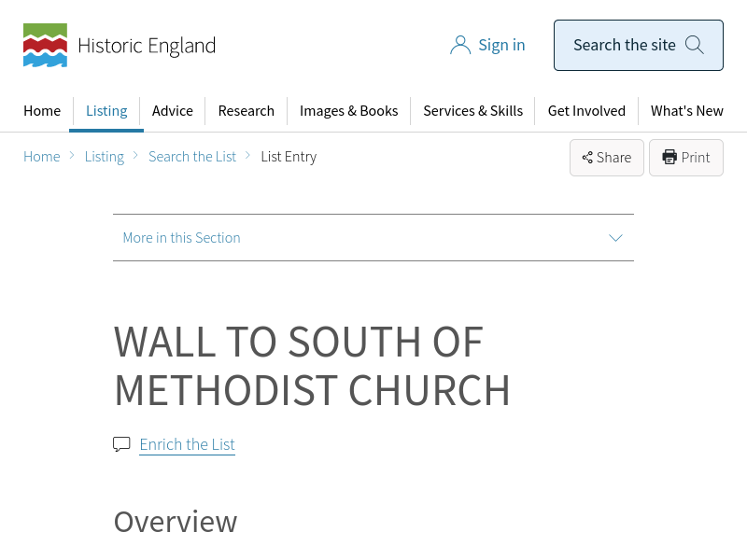Click the Print button
Screen dimensions: 747x560
tap(686, 158)
